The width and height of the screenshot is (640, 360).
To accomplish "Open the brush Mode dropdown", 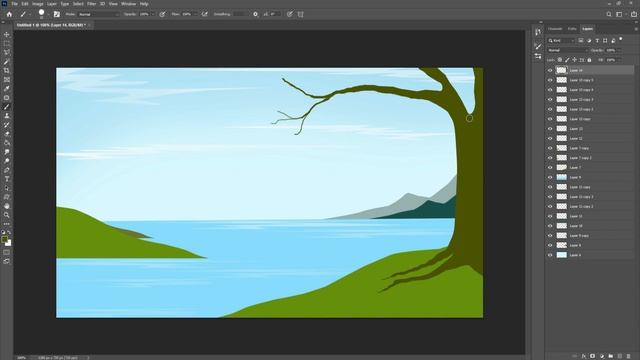I will click(x=98, y=14).
